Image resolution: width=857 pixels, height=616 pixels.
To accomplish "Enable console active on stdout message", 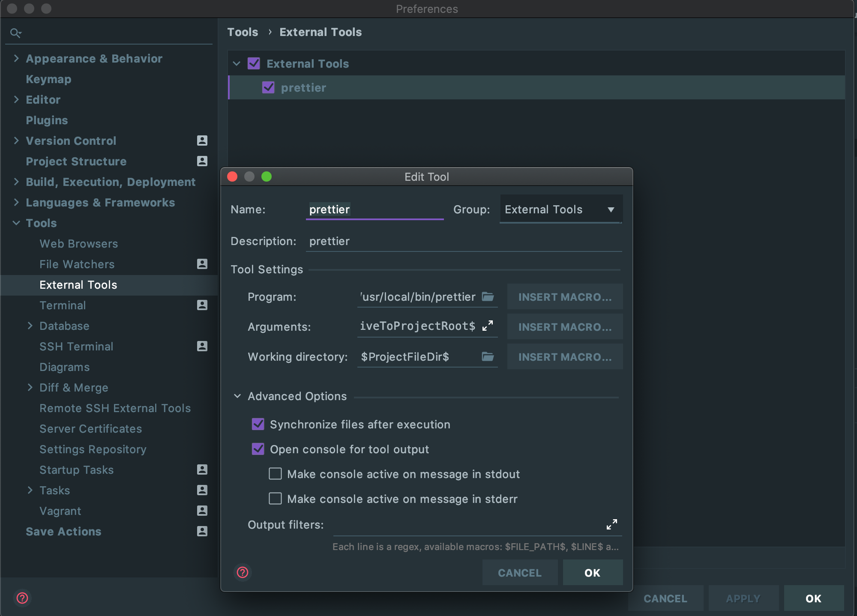I will coord(275,474).
